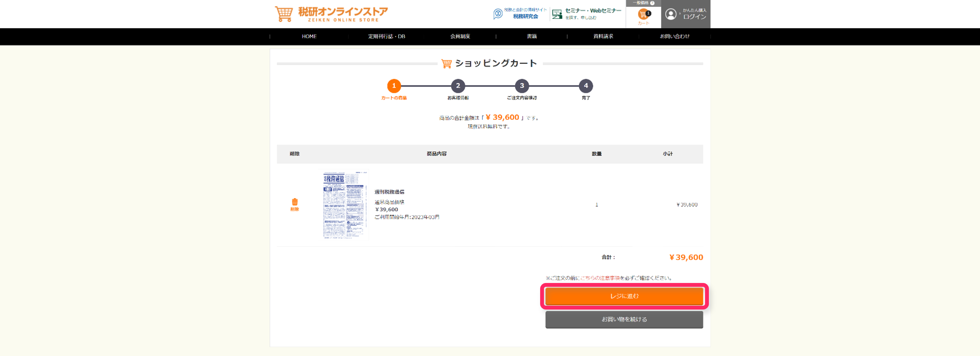The height and width of the screenshot is (356, 980).
Task: Click step 1 カートの商品 circle
Action: (x=394, y=86)
